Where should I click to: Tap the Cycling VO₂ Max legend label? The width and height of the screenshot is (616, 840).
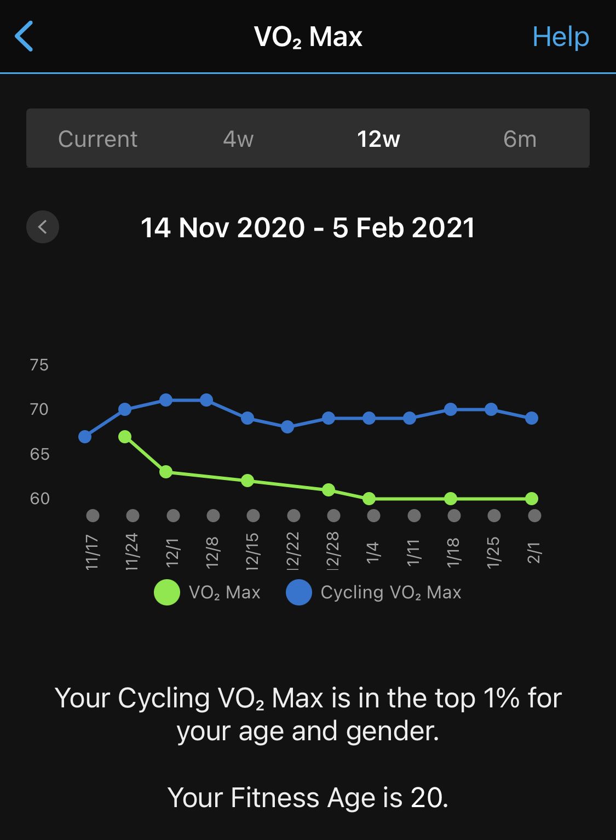(391, 592)
